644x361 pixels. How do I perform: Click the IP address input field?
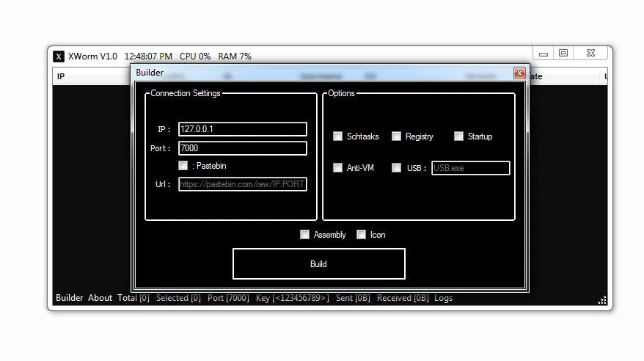242,129
